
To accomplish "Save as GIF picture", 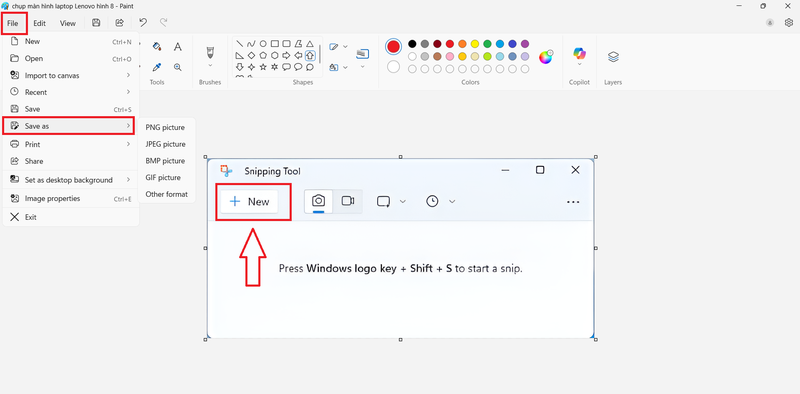I will pos(165,178).
